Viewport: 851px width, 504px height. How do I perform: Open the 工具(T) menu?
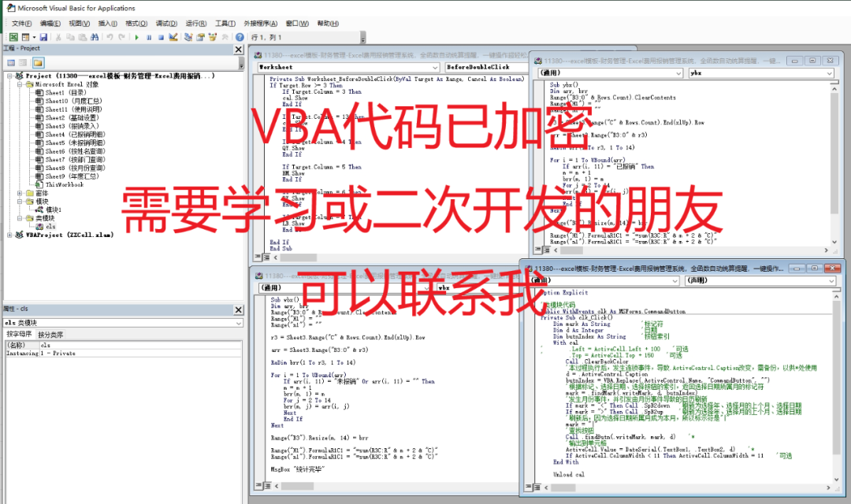click(225, 24)
